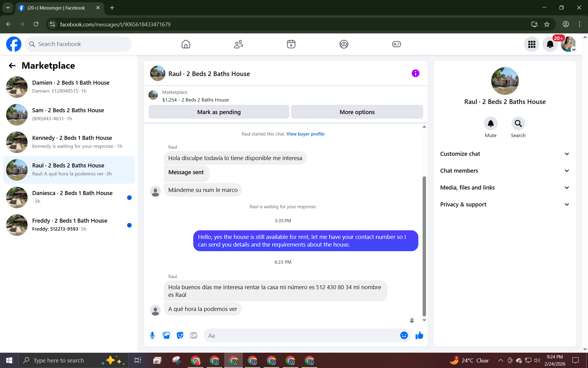Go to the Facebook Home tab
The height and width of the screenshot is (368, 588).
click(x=186, y=44)
